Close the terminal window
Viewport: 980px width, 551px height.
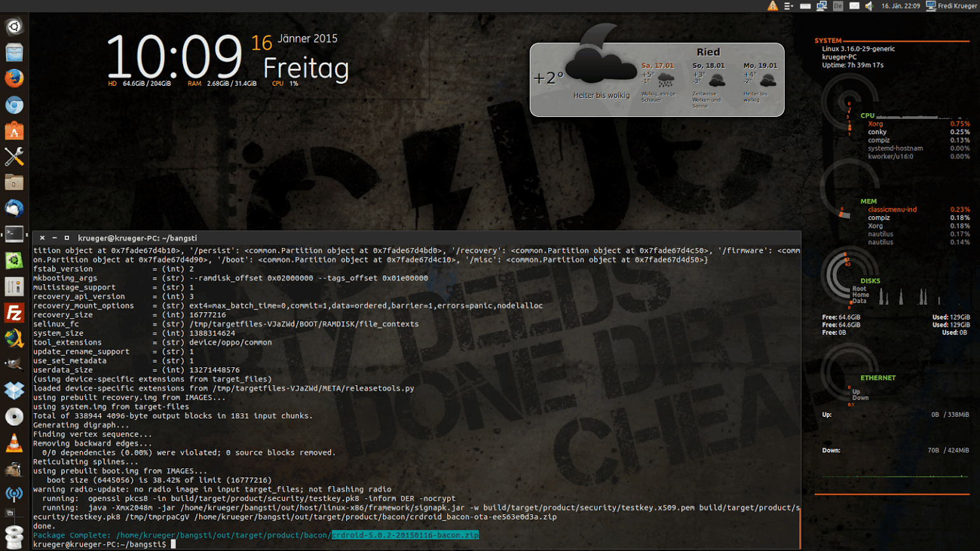click(42, 238)
